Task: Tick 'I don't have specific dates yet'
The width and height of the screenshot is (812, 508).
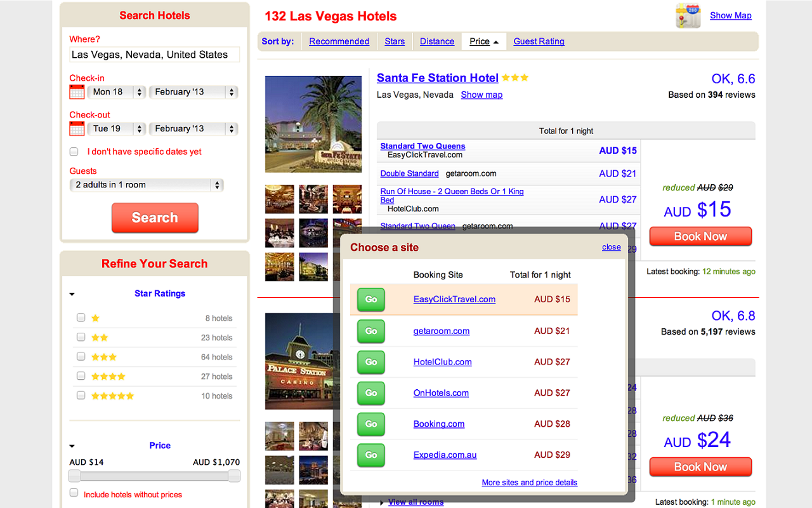Action: click(74, 152)
